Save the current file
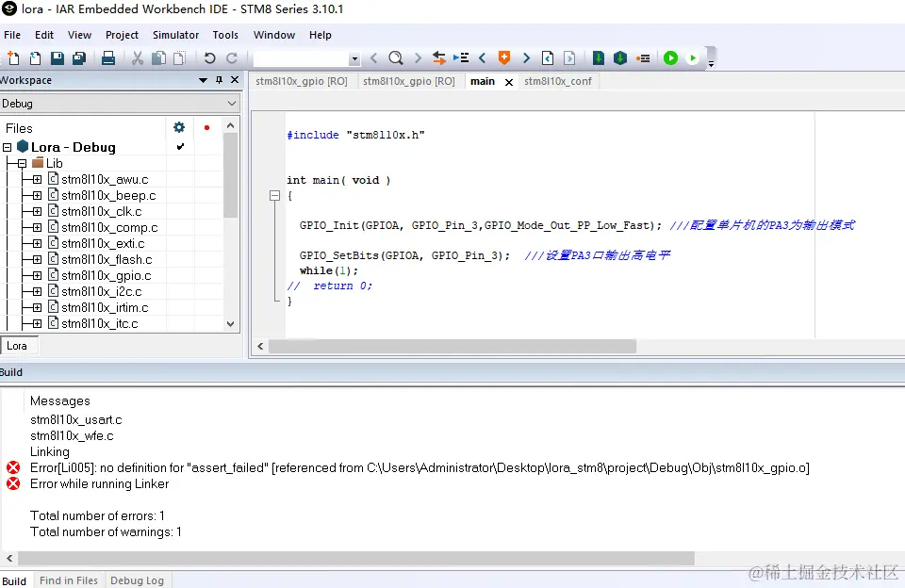 (58, 57)
